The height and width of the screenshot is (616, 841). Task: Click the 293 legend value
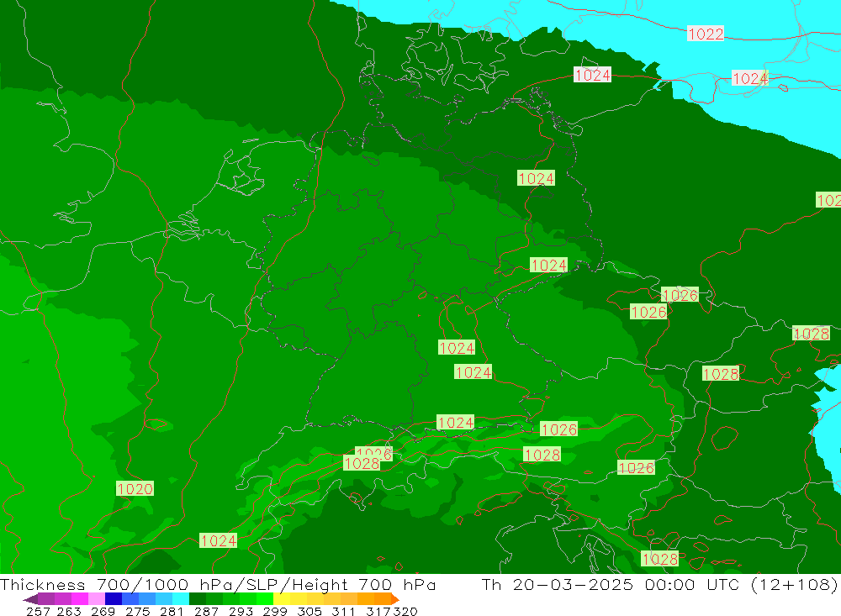[241, 611]
